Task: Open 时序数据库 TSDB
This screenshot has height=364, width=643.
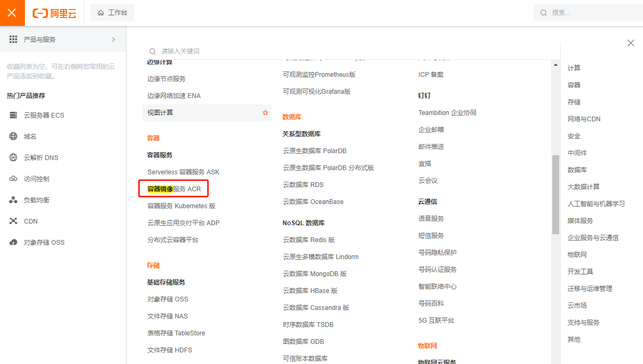Action: 308,324
